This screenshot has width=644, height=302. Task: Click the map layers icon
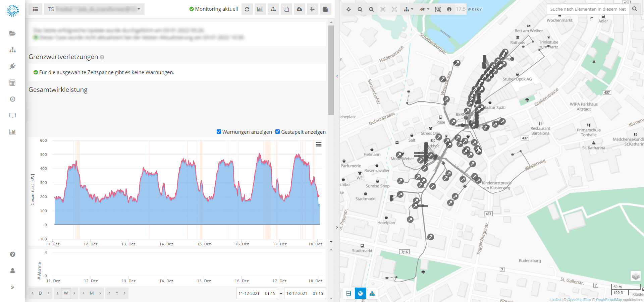coord(635,276)
